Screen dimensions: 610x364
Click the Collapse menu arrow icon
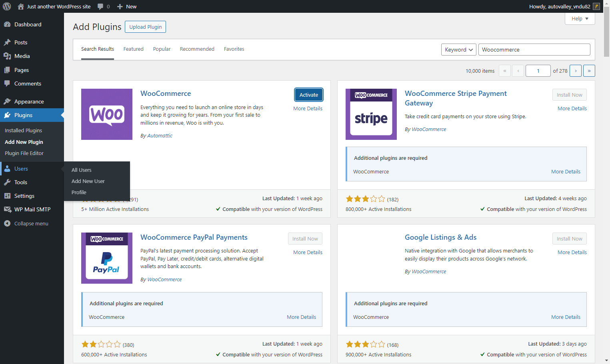(x=7, y=223)
